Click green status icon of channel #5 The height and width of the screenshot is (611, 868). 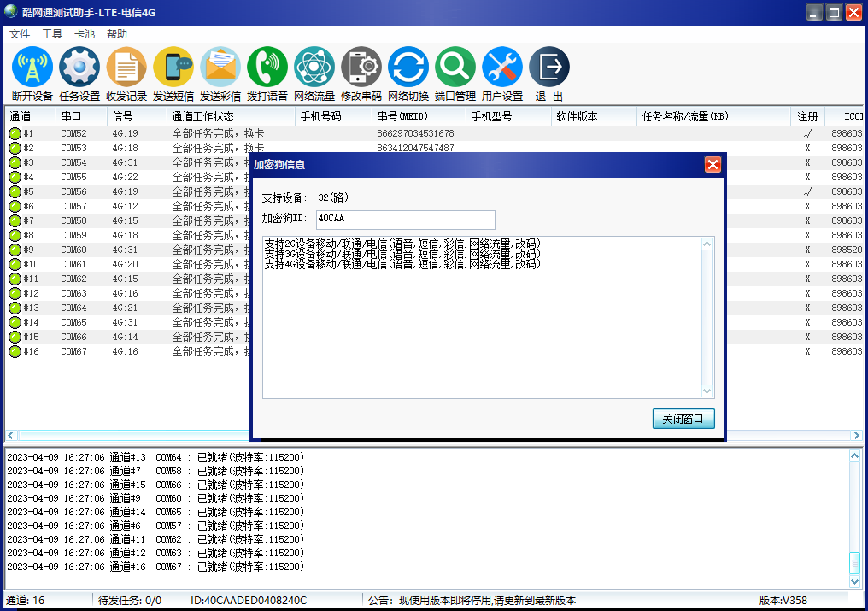point(15,191)
